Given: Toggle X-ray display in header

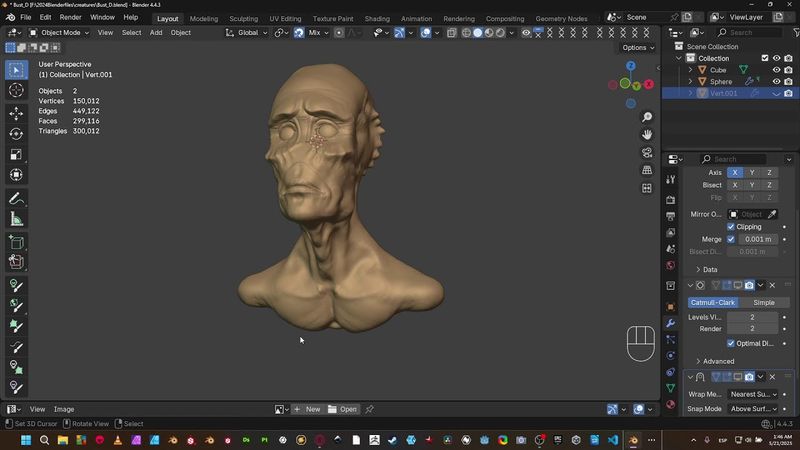Looking at the screenshot, I should tap(452, 33).
